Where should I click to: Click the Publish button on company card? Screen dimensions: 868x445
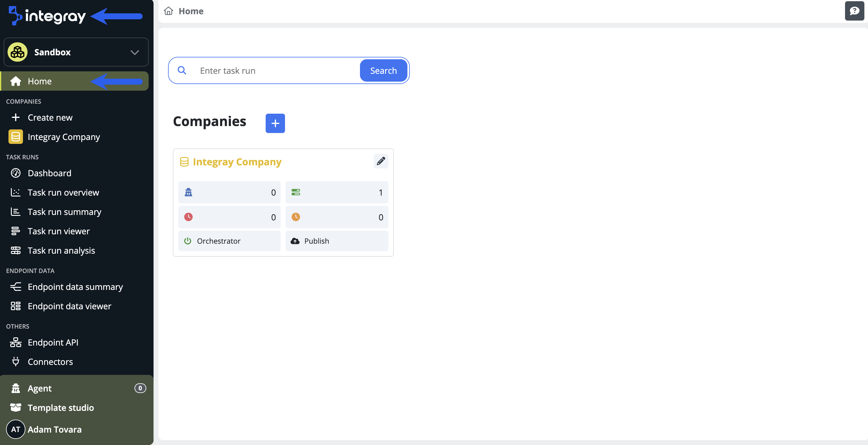(337, 241)
